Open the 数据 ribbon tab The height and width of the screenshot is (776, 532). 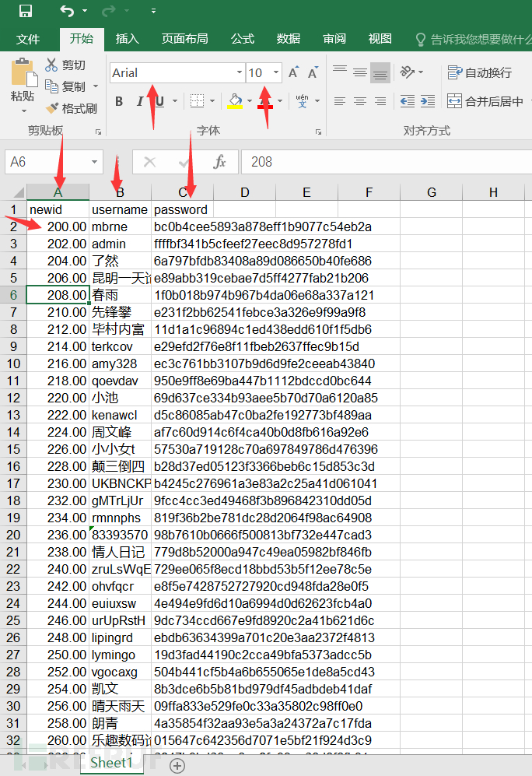tap(289, 39)
